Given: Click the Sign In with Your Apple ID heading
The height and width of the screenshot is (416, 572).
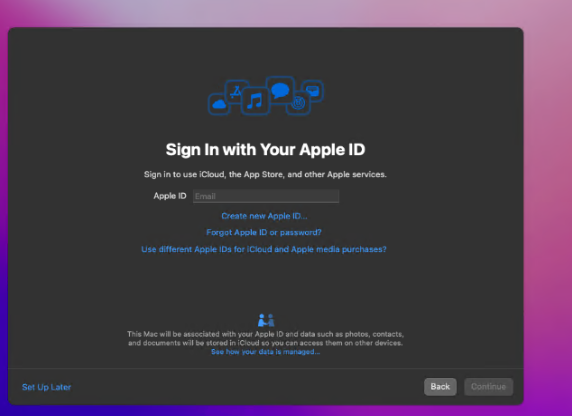Looking at the screenshot, I should click(265, 150).
